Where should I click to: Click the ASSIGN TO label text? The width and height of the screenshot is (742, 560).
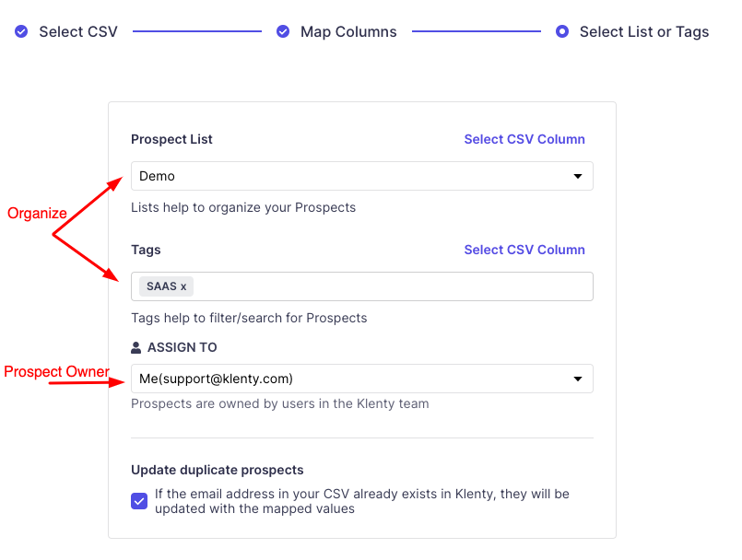coord(183,348)
